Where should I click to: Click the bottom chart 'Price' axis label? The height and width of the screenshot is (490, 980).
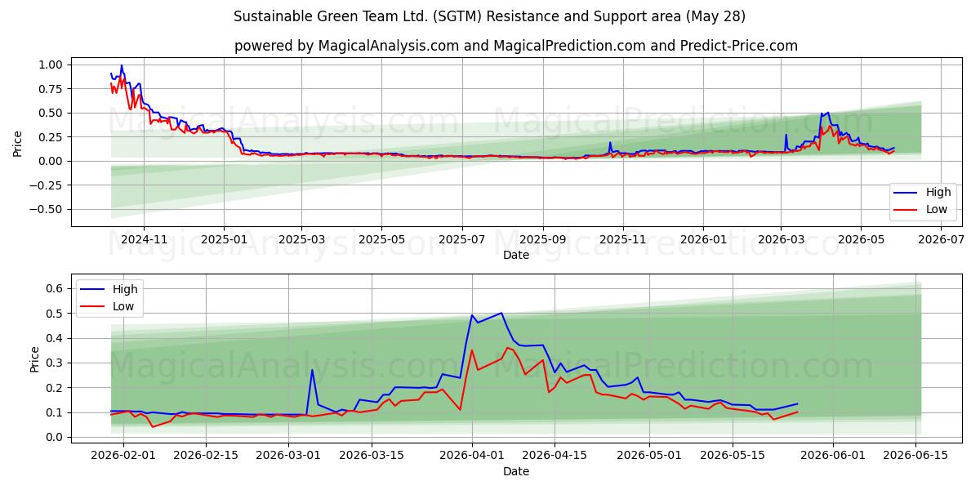coord(34,358)
